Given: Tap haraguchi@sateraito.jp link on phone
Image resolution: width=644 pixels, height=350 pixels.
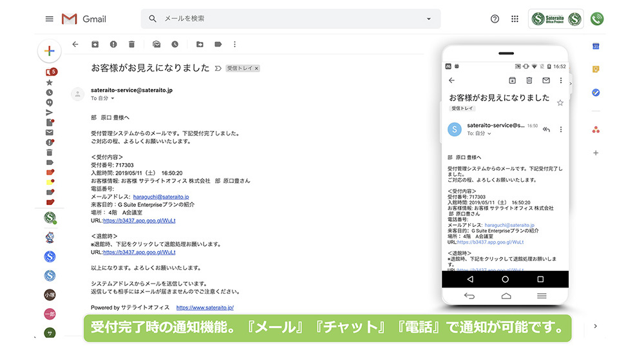Looking at the screenshot, I should coord(509,226).
